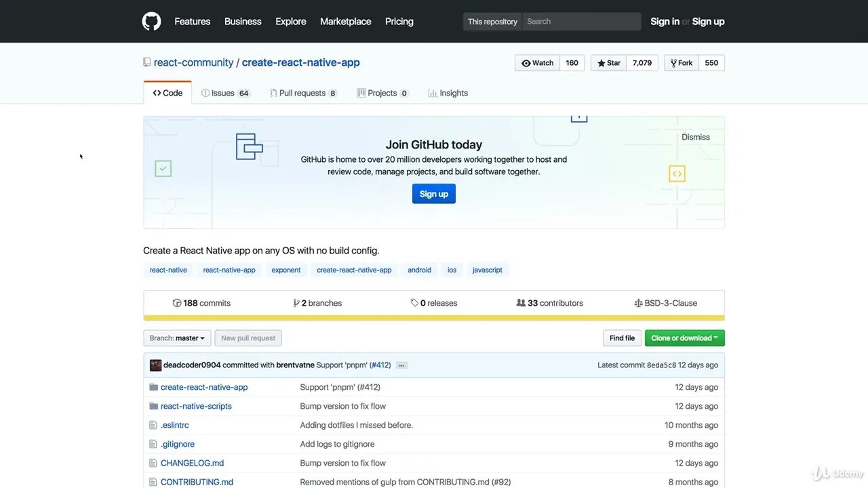Click the file icon for CHANGELOG.md
Screen dimensions: 868x488
[x=153, y=463]
